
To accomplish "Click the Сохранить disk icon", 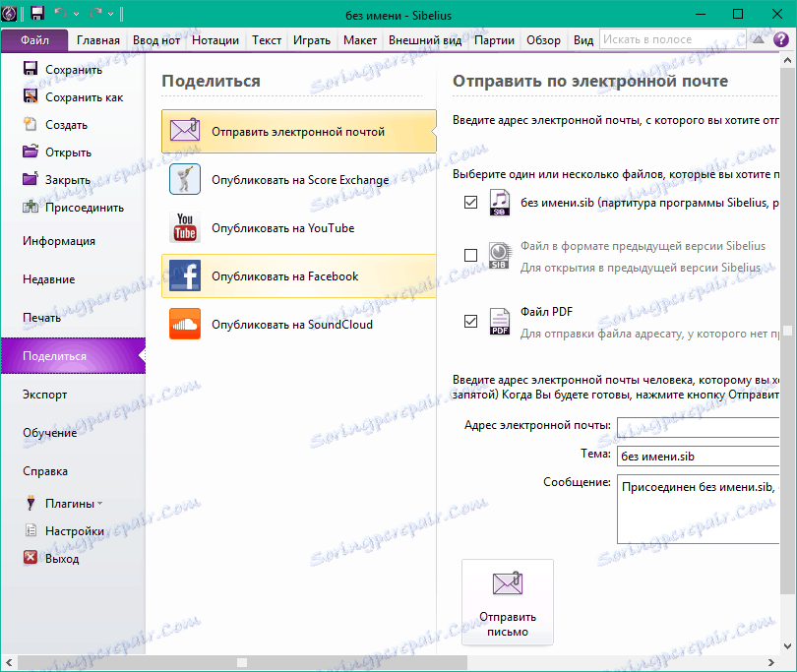I will coord(31,69).
